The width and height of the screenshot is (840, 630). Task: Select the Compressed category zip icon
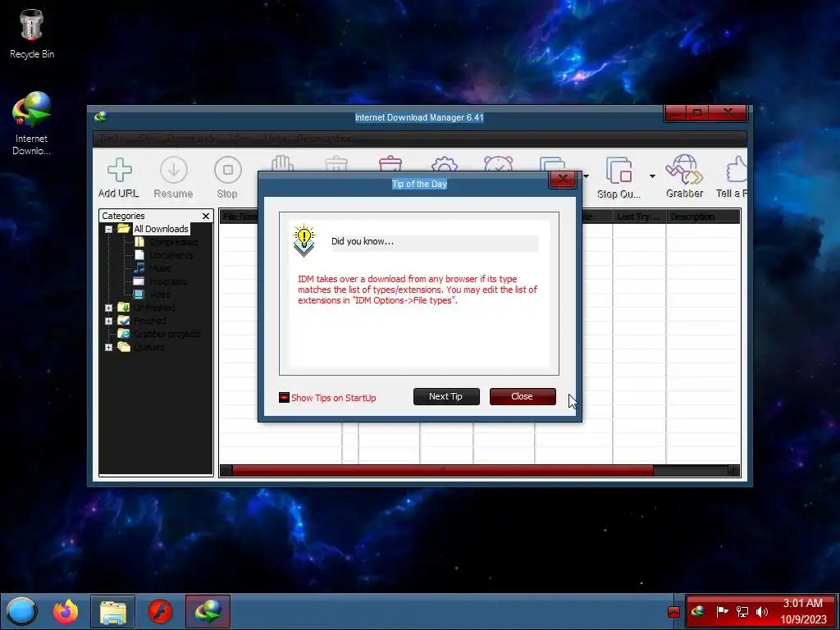point(139,242)
